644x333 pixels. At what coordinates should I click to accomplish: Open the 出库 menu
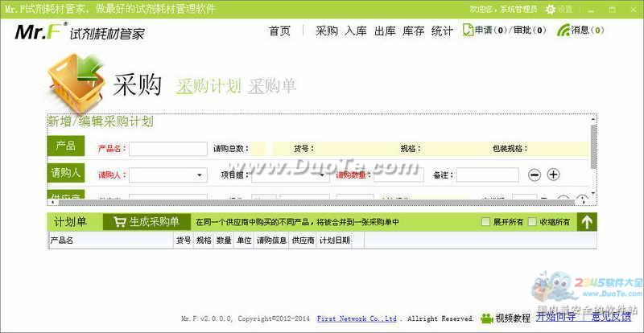(385, 31)
